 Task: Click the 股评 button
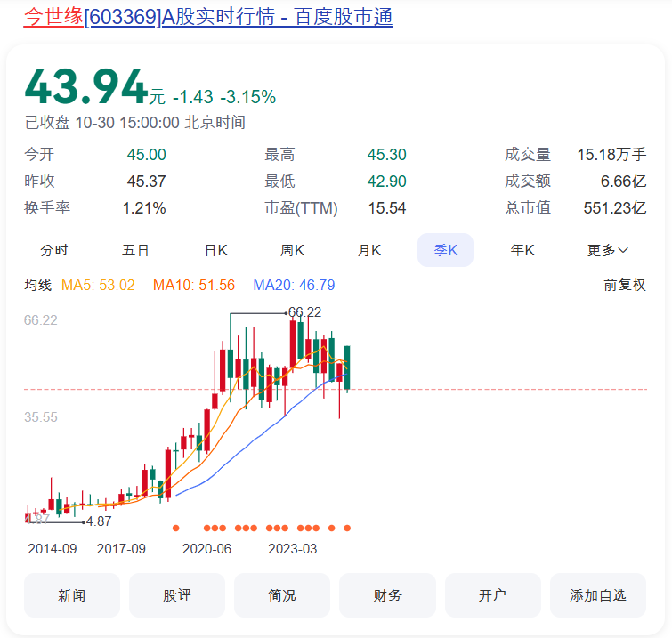(177, 595)
